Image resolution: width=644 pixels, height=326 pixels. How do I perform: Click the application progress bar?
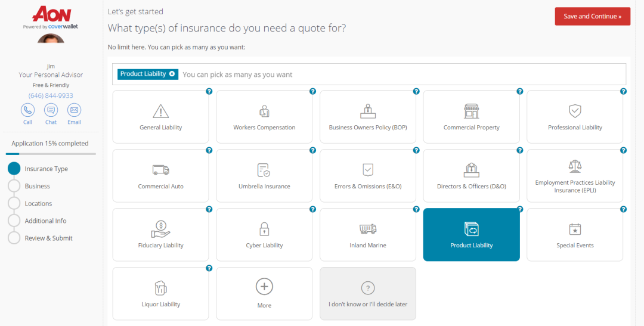click(x=51, y=154)
